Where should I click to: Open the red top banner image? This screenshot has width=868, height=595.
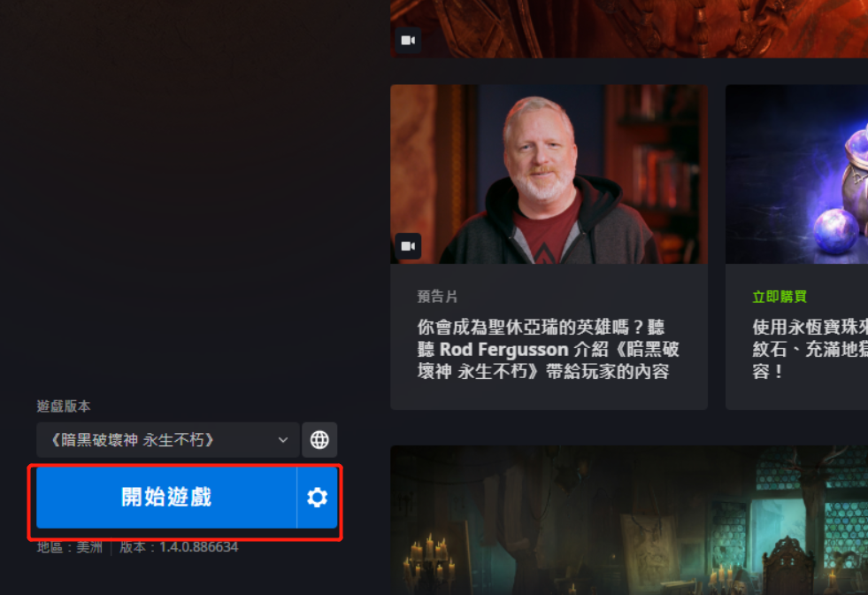[629, 29]
